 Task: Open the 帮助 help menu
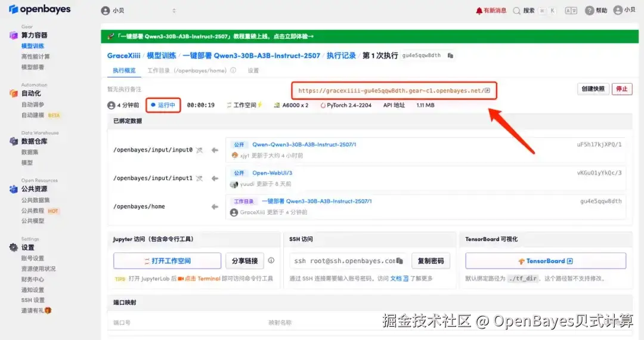coord(596,11)
